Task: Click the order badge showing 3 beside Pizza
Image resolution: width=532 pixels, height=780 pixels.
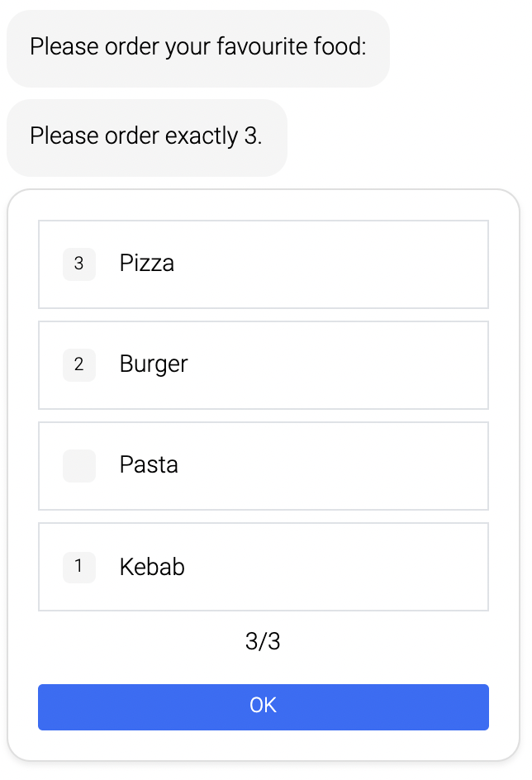Action: coord(78,264)
